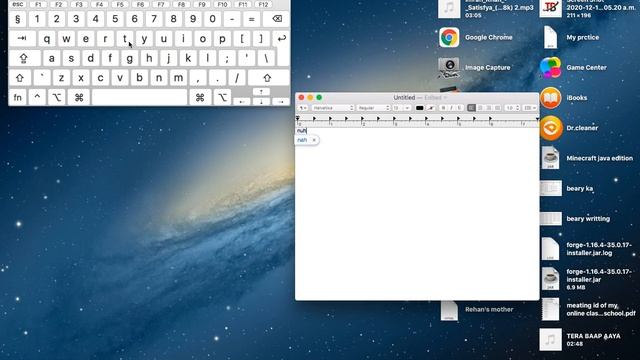
Task: Click the space bar on the keyboard viewer
Action: 140,97
